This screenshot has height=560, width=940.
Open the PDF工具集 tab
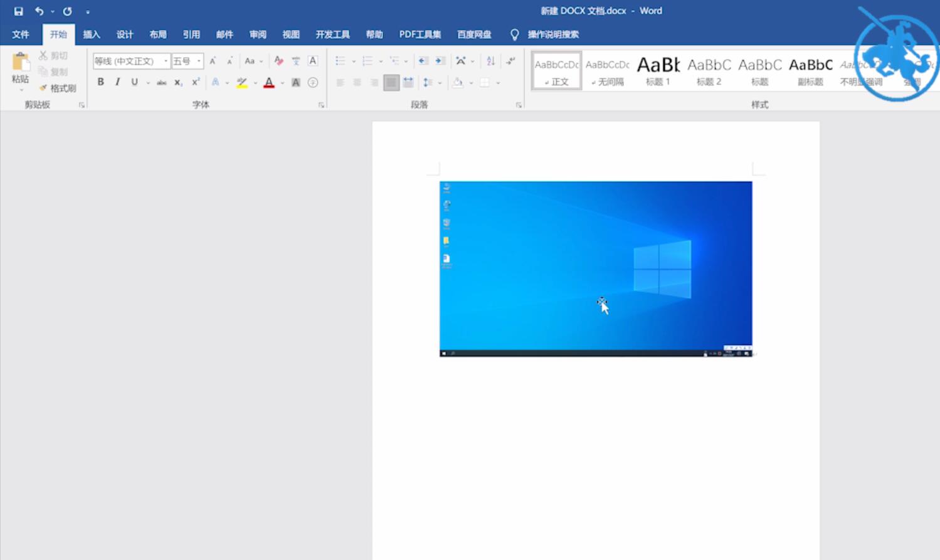[x=420, y=34]
